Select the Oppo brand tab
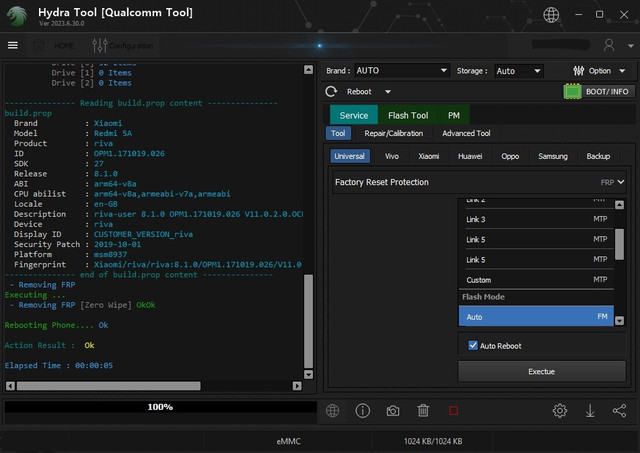Image resolution: width=640 pixels, height=453 pixels. pos(510,156)
